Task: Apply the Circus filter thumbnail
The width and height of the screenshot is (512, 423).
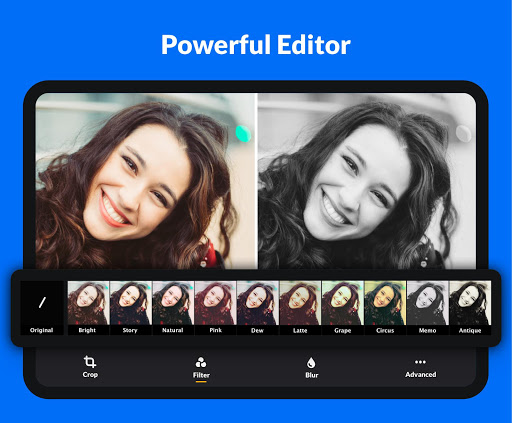Action: 385,303
